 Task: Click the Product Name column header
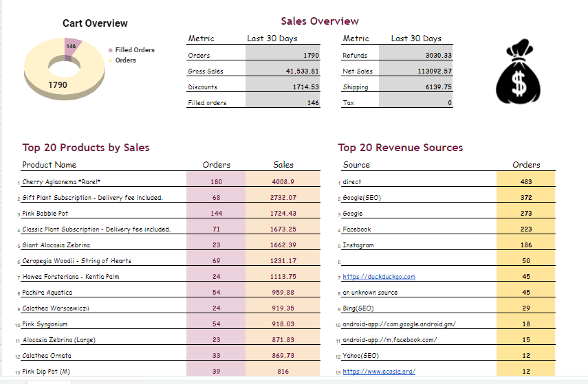[49, 165]
